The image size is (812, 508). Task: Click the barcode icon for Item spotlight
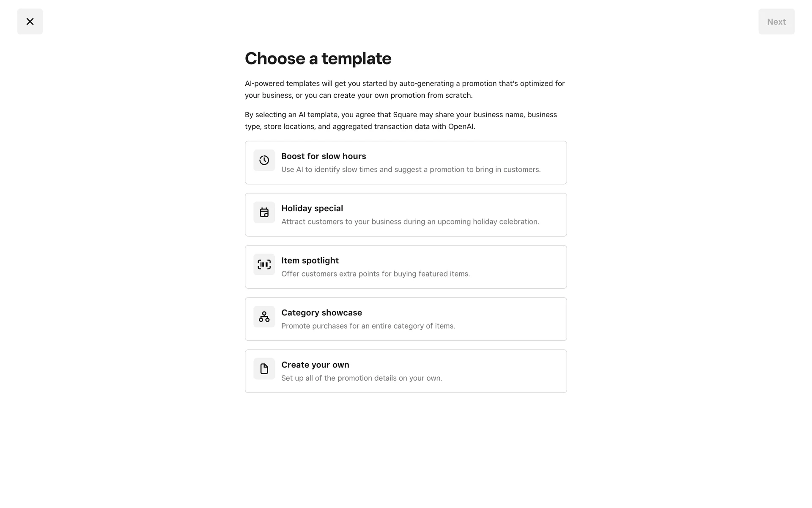point(264,265)
